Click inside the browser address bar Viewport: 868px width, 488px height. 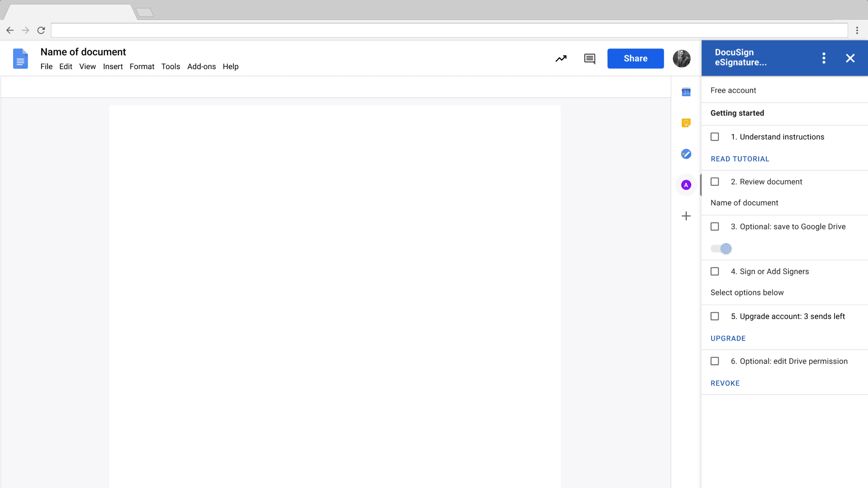(407, 30)
